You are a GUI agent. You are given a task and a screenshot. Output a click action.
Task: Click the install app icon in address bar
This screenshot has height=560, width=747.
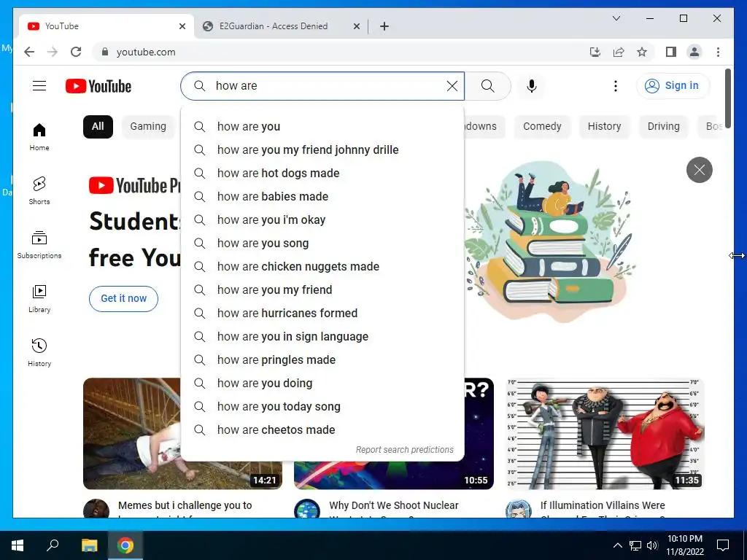point(595,52)
